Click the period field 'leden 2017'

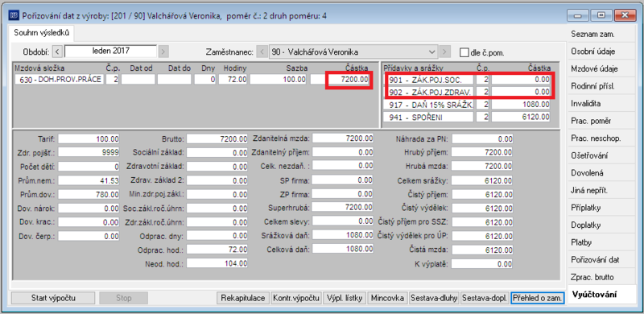pyautogui.click(x=110, y=52)
